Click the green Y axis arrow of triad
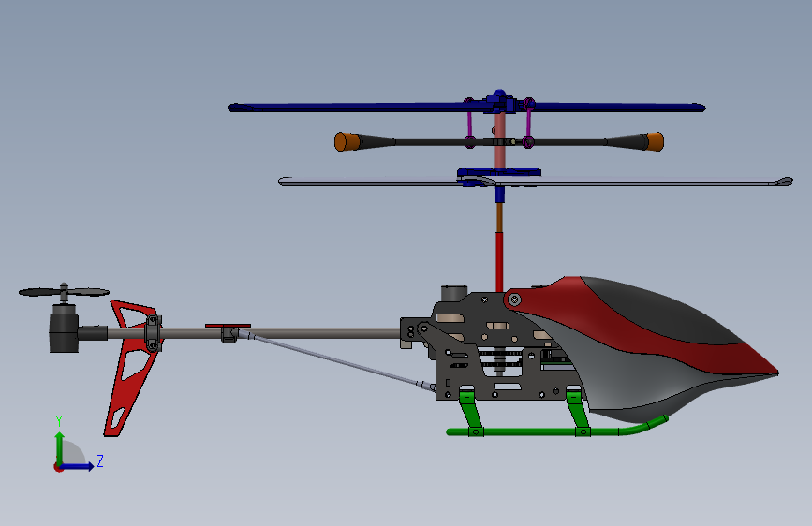 pos(60,447)
